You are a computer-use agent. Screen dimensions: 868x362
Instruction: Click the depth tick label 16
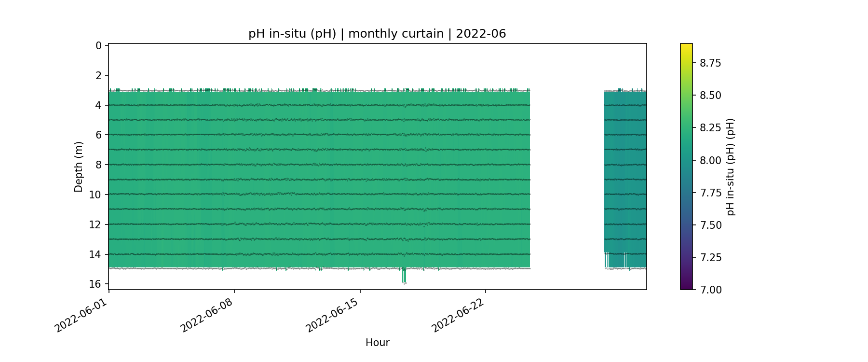click(95, 284)
